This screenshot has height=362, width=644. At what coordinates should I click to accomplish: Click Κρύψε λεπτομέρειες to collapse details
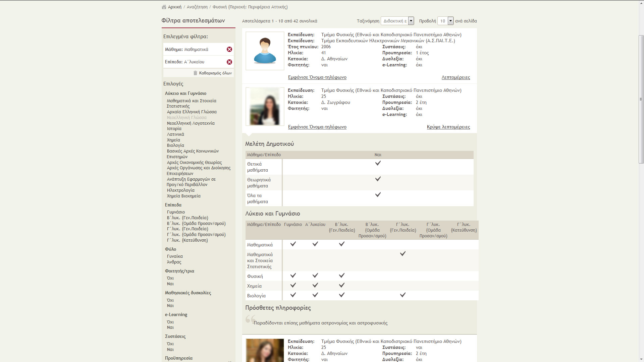pyautogui.click(x=448, y=127)
